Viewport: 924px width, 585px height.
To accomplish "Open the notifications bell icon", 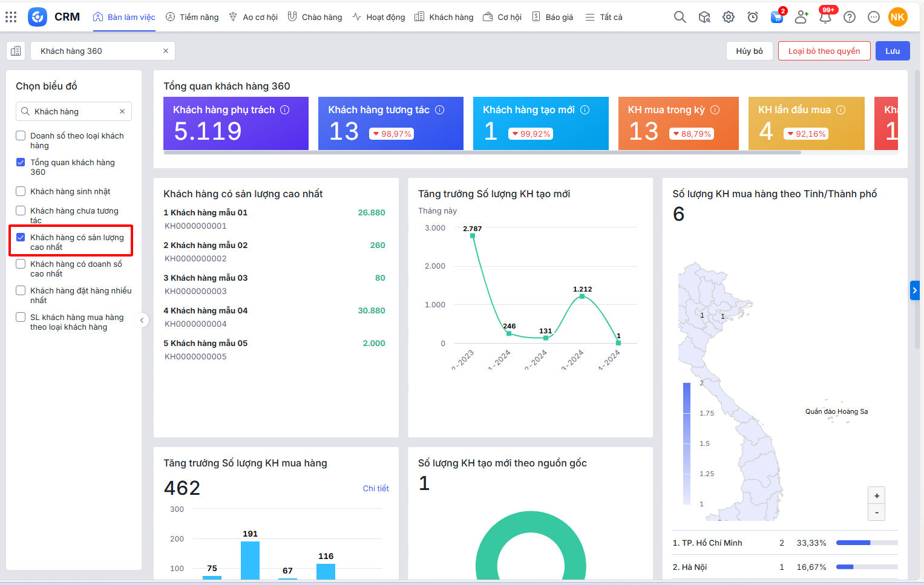I will coord(825,17).
